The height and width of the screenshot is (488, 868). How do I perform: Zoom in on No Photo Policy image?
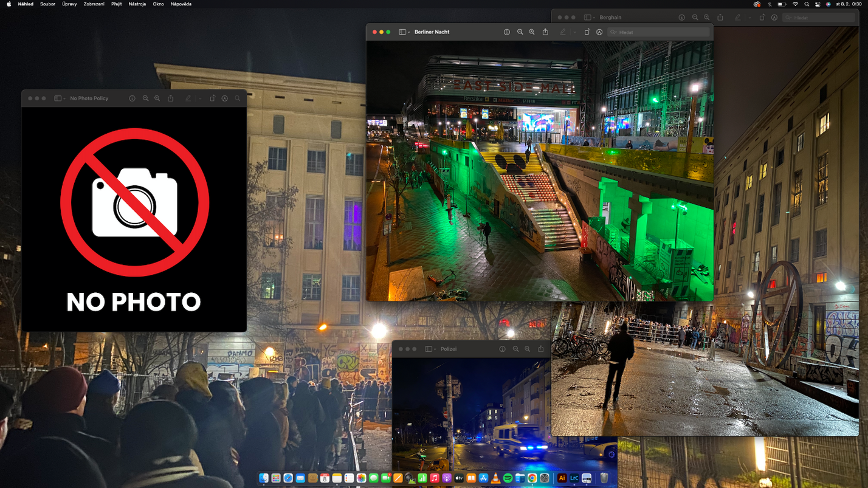coord(157,98)
